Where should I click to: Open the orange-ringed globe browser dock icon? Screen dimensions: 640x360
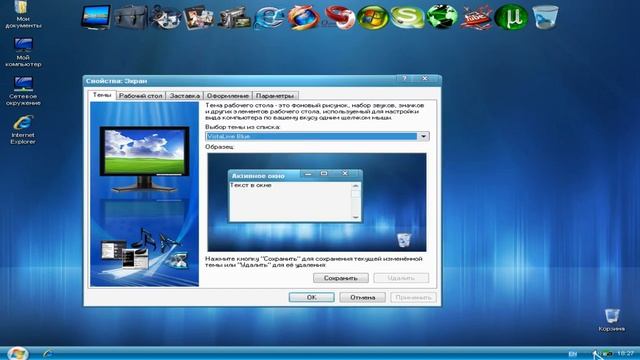pyautogui.click(x=304, y=17)
